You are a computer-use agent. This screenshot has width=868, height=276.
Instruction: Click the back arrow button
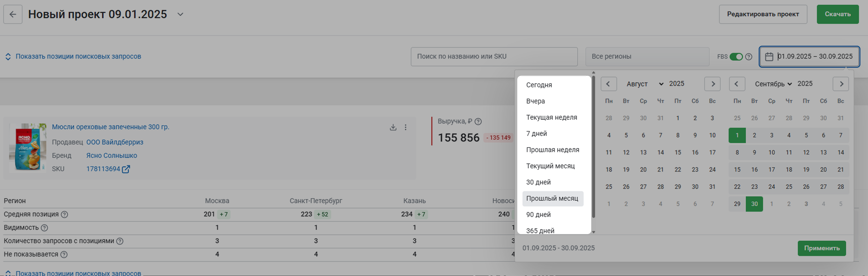[13, 14]
